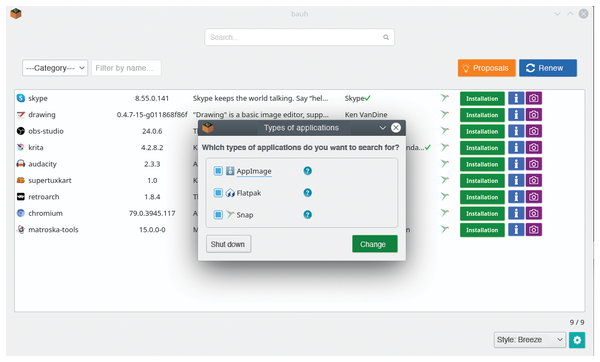Open screenshots camera icon for matroska-tools
The width and height of the screenshot is (600, 362).
[533, 230]
